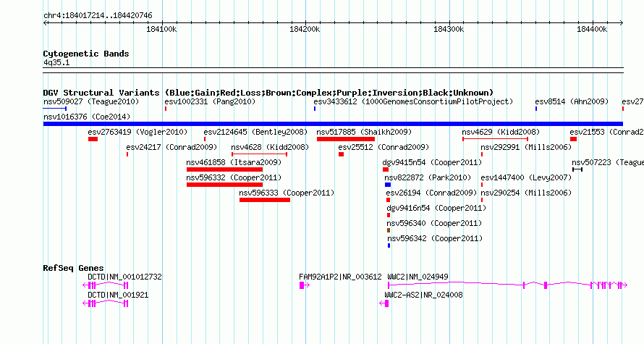644x344 pixels.
Task: Select nsv596332 (Cooper2011) label
Action: tap(234, 177)
